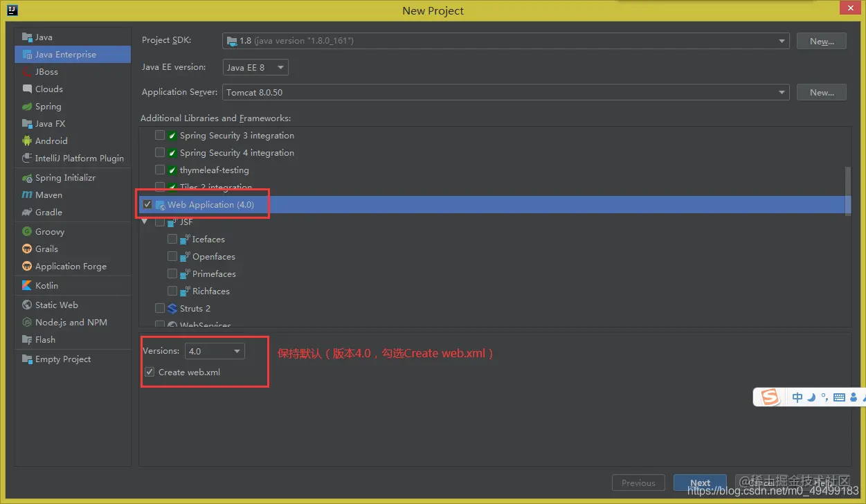866x504 pixels.
Task: Click the Java FX folder icon
Action: pyautogui.click(x=27, y=124)
